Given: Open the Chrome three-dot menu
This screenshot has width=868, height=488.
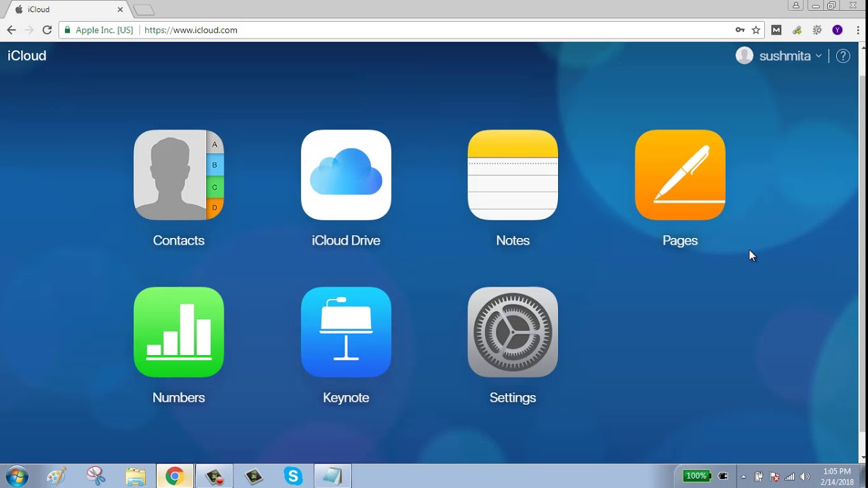Looking at the screenshot, I should (857, 30).
